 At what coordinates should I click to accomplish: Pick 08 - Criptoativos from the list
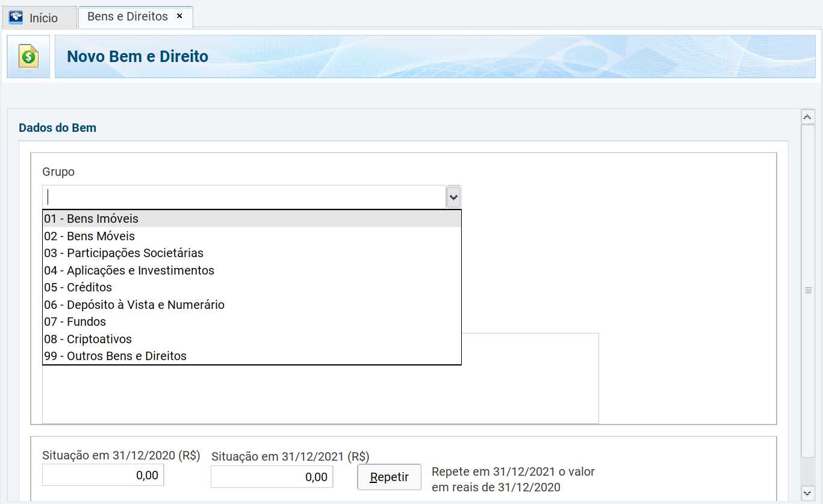[x=87, y=339]
